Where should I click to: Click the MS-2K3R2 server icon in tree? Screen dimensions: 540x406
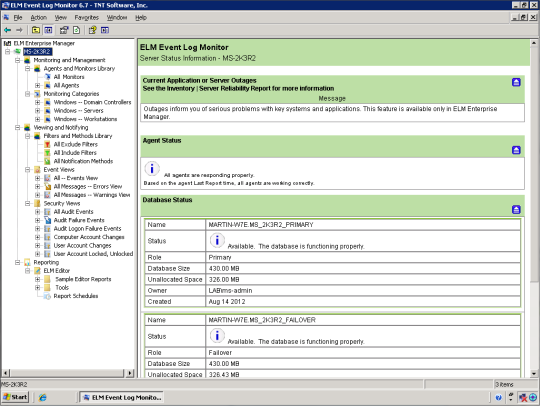[x=17, y=52]
